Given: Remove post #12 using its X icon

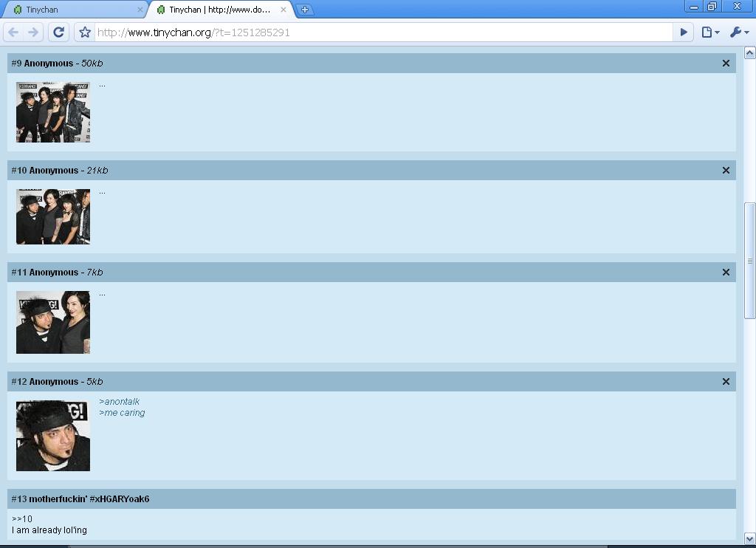Looking at the screenshot, I should point(726,382).
